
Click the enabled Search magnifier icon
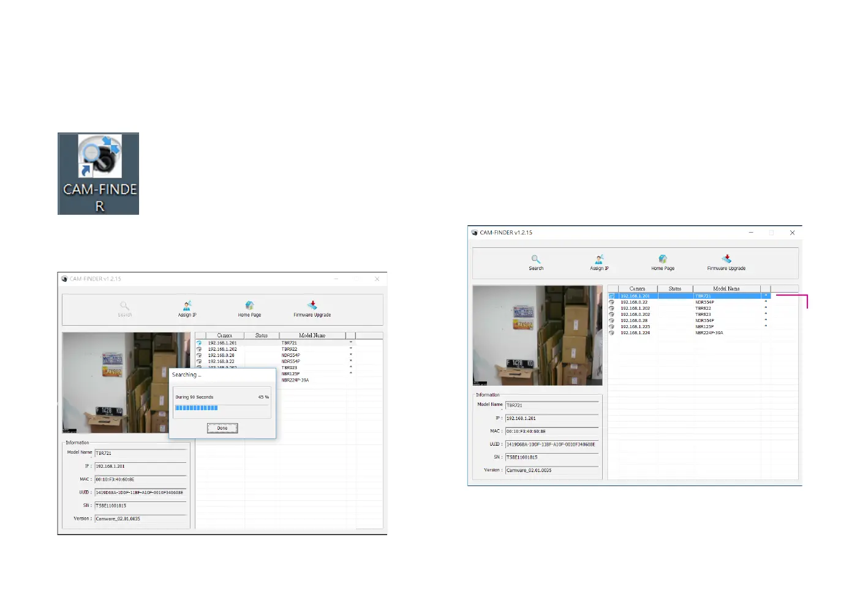click(x=536, y=260)
